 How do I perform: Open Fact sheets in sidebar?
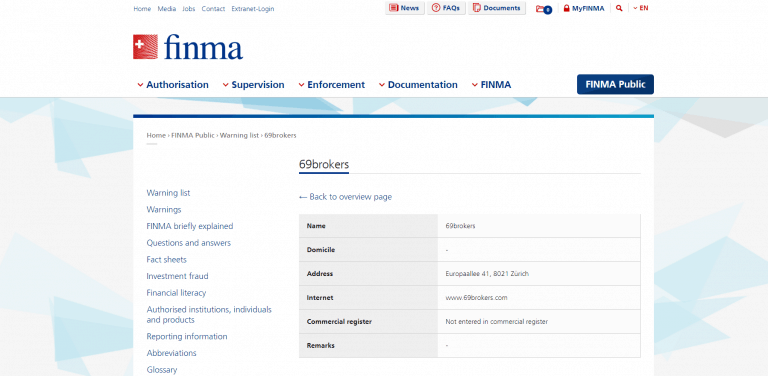point(167,259)
